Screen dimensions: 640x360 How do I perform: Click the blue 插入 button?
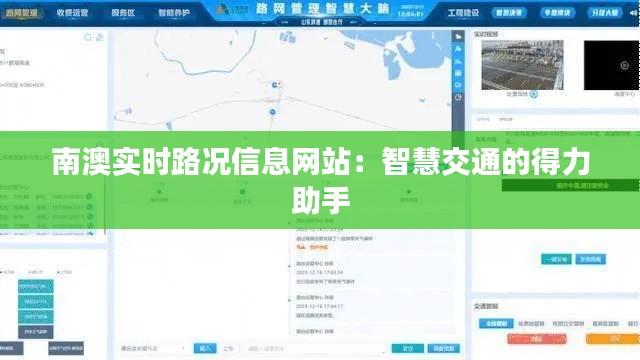(205, 348)
